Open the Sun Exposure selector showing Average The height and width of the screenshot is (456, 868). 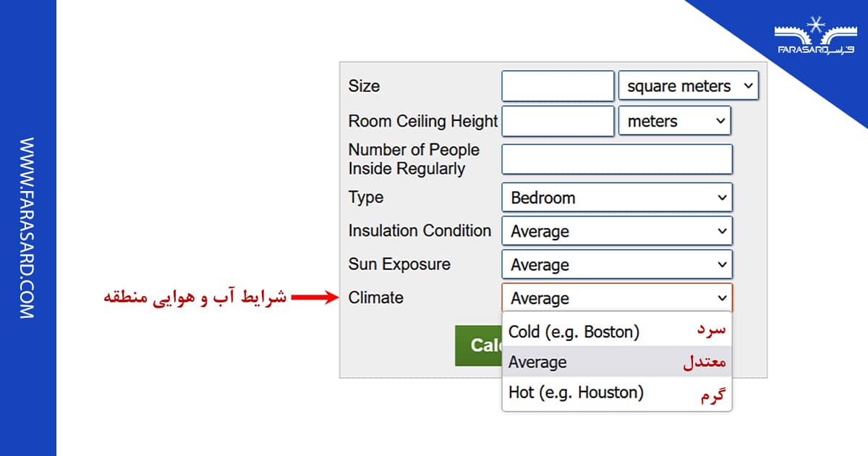[x=616, y=264]
